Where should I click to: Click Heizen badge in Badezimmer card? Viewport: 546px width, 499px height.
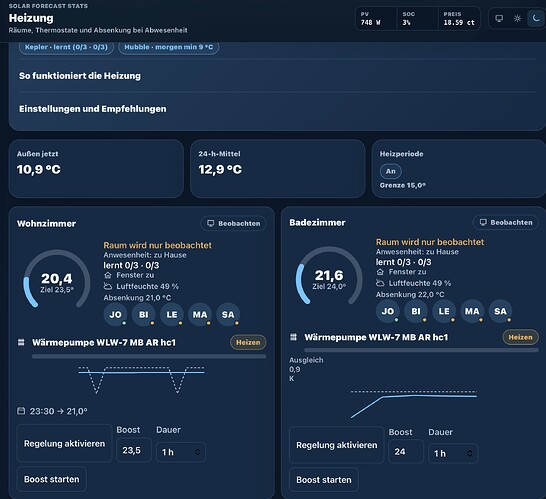520,337
